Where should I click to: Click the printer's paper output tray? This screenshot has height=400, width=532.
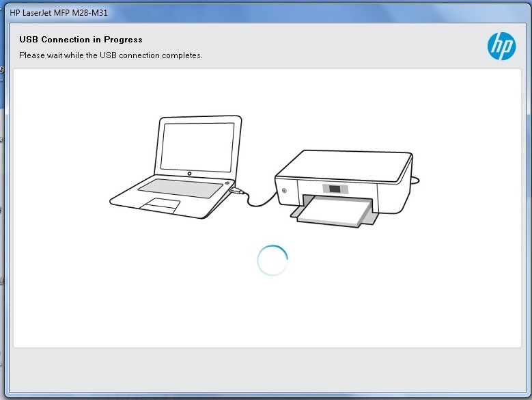(x=335, y=211)
